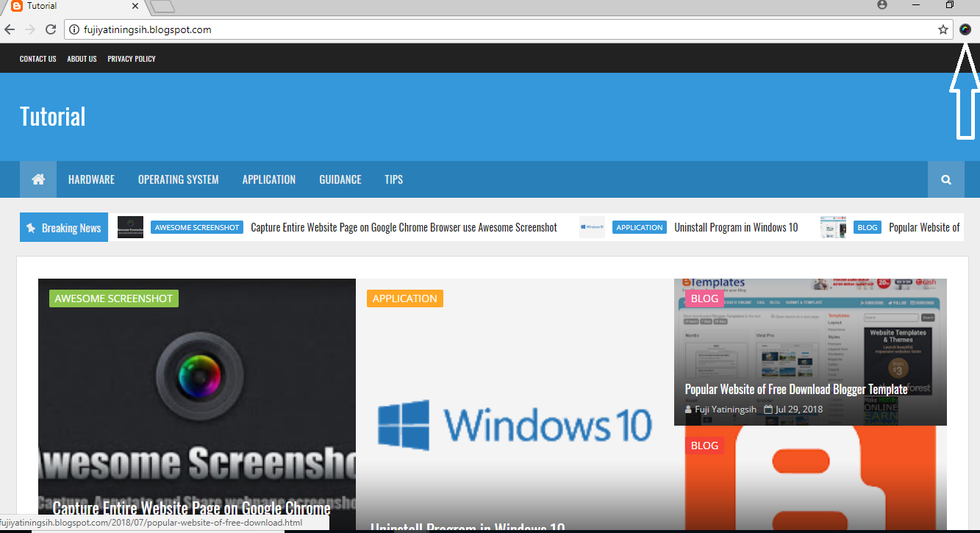Open the blog search magnifier icon
The width and height of the screenshot is (980, 533).
point(946,179)
